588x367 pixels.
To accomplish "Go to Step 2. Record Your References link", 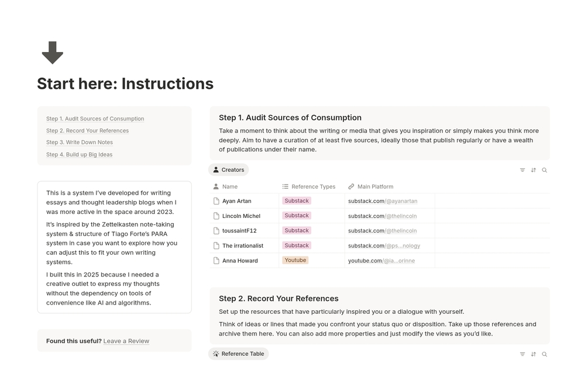I will click(87, 131).
